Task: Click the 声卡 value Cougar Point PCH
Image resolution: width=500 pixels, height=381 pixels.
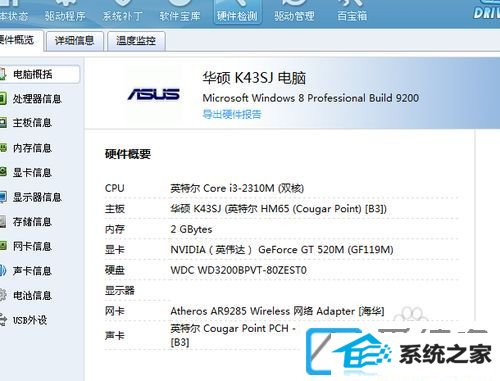Action: click(233, 335)
